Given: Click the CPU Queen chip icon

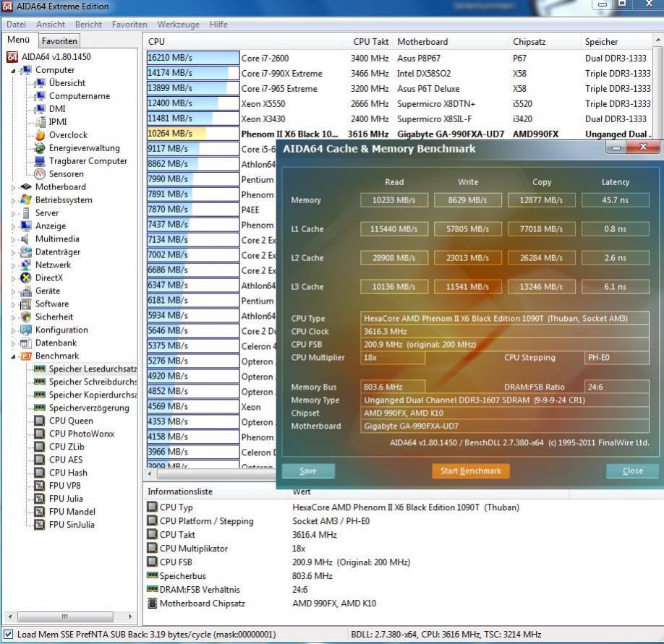Looking at the screenshot, I should point(40,421).
